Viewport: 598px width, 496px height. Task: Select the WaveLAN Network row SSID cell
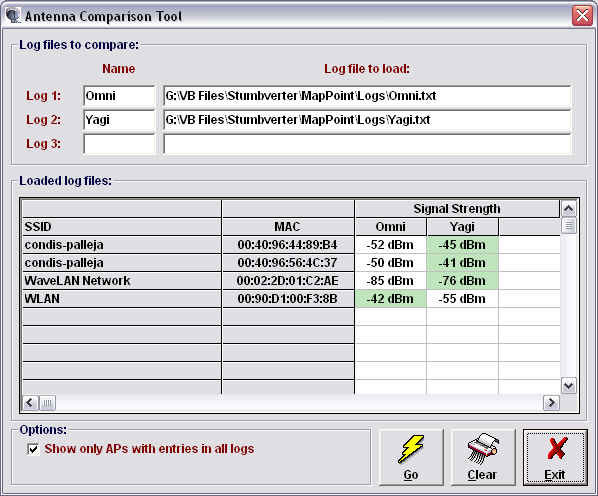click(x=122, y=281)
